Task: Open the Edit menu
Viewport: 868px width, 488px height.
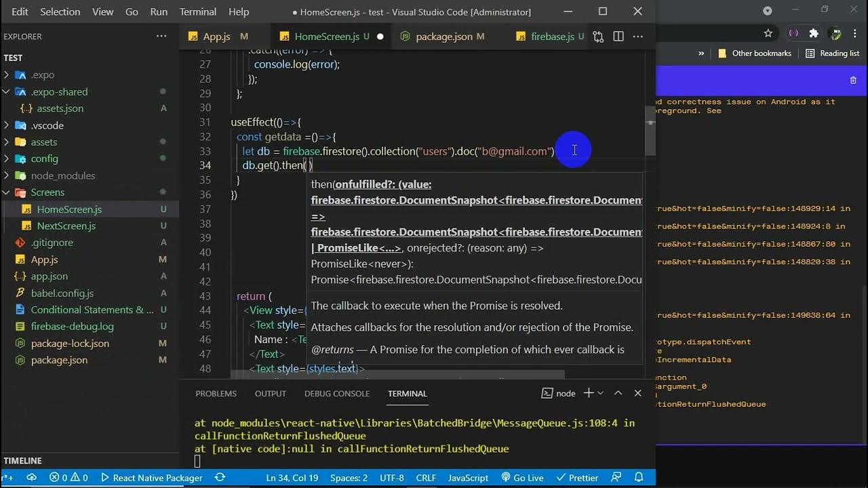Action: (20, 12)
